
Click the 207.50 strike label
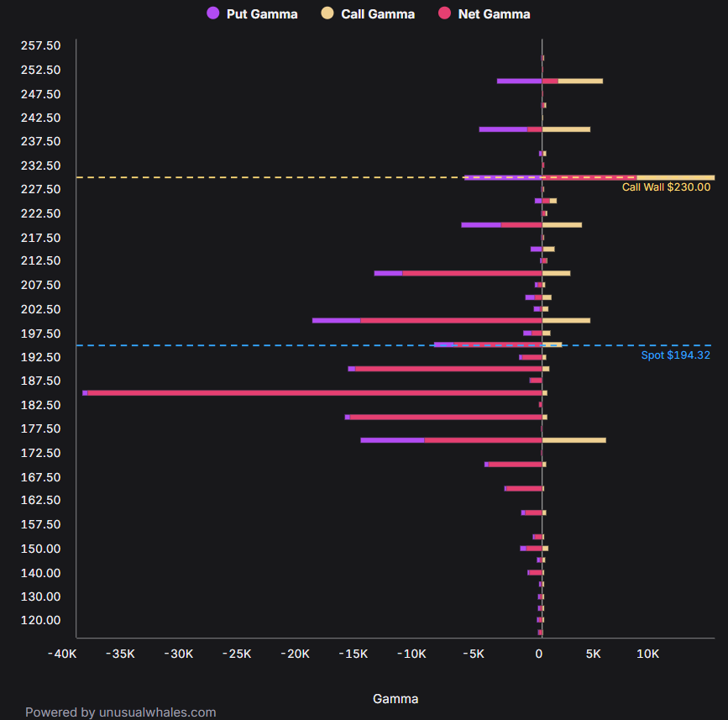[41, 285]
